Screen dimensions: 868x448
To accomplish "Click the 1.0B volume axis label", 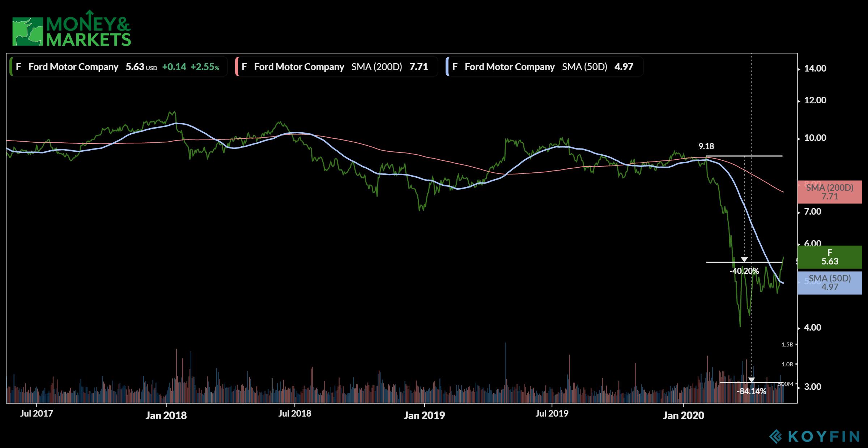I will [x=787, y=364].
